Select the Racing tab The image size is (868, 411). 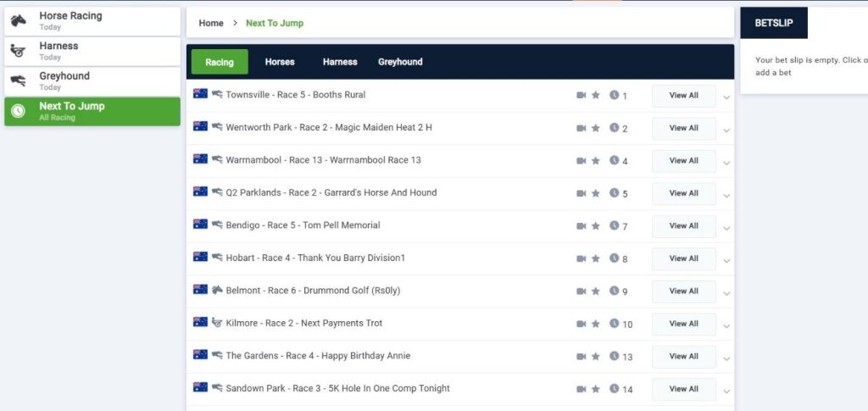pyautogui.click(x=220, y=62)
